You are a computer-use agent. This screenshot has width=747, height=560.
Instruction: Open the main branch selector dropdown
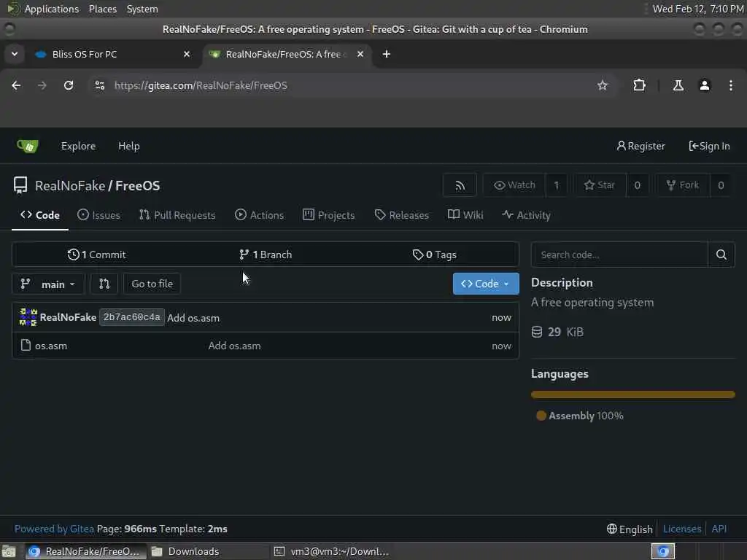pyautogui.click(x=49, y=284)
